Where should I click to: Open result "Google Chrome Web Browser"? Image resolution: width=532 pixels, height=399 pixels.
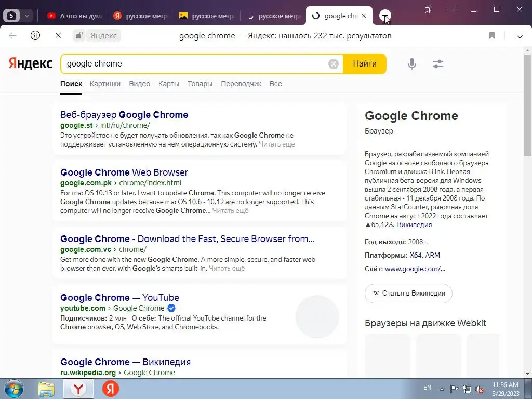click(x=124, y=172)
